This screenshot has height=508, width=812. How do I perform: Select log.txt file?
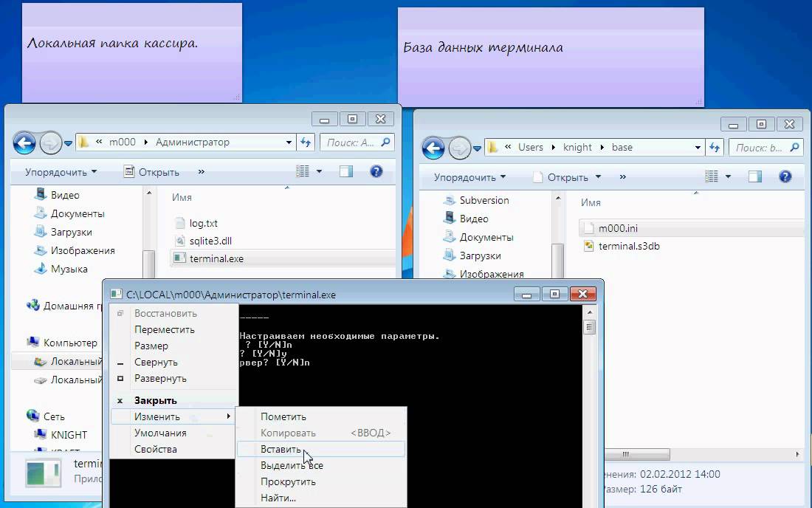coord(204,223)
